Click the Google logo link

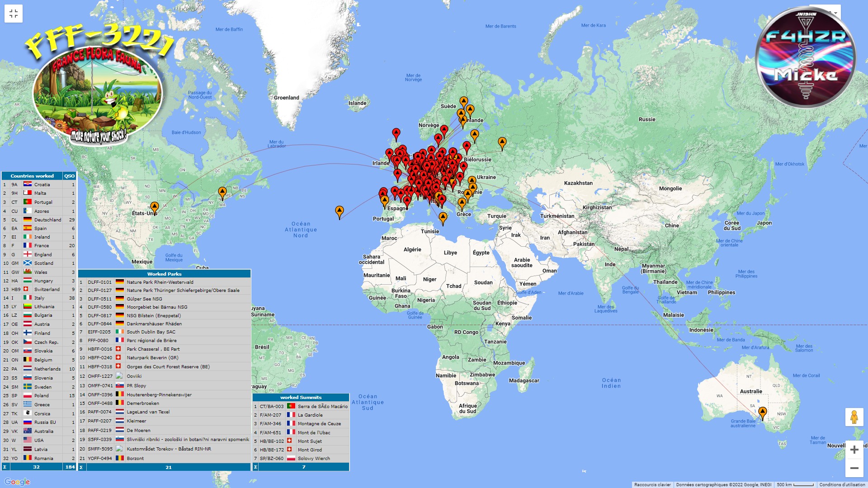coord(17,482)
